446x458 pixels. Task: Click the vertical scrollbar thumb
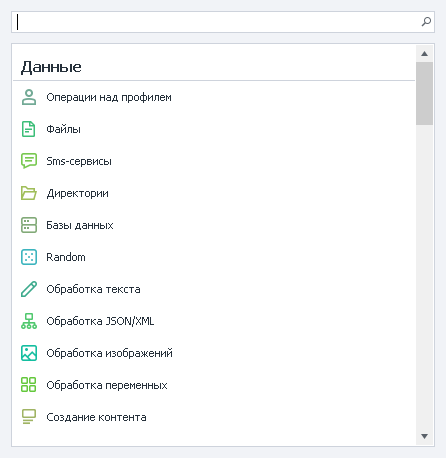click(424, 93)
